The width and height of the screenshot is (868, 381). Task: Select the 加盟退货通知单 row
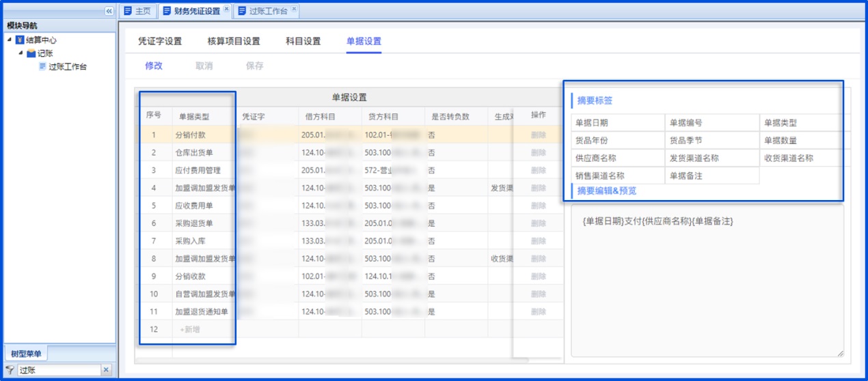pos(349,312)
